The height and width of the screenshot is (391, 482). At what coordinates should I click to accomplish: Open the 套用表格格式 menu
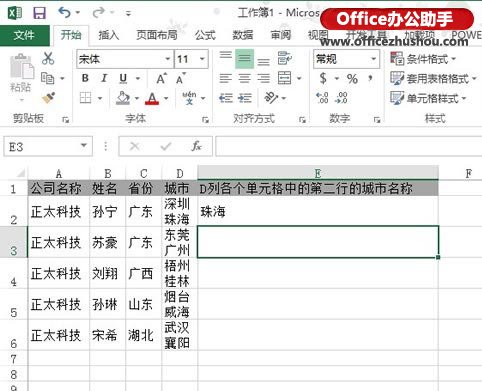coord(433,79)
